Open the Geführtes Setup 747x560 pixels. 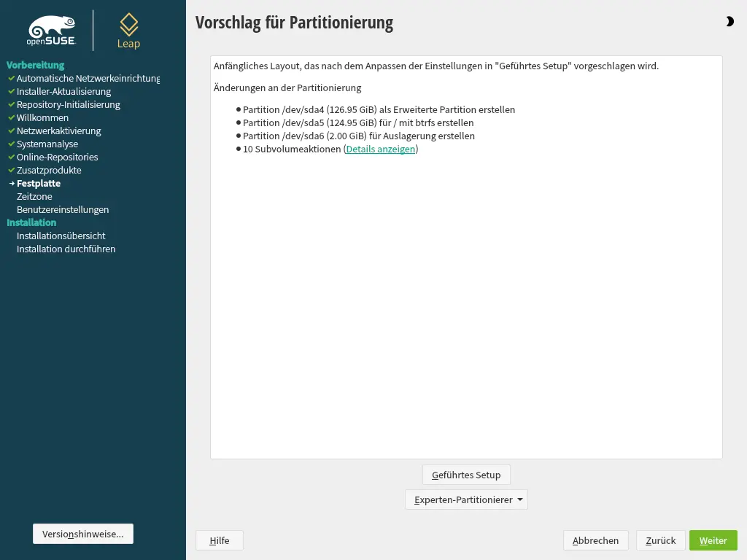466,475
